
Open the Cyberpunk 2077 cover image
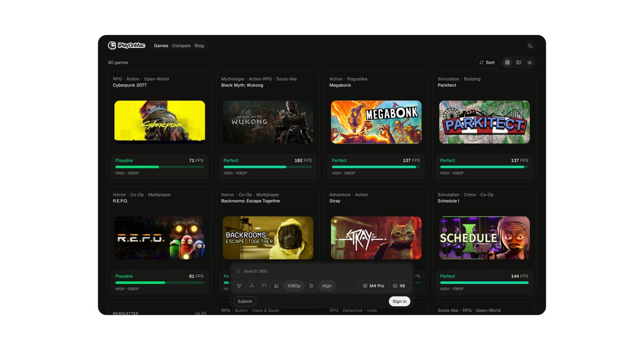coord(159,122)
